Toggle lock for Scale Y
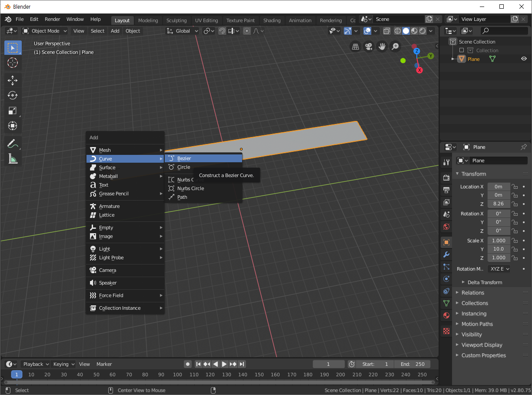Image resolution: width=532 pixels, height=395 pixels. point(515,249)
